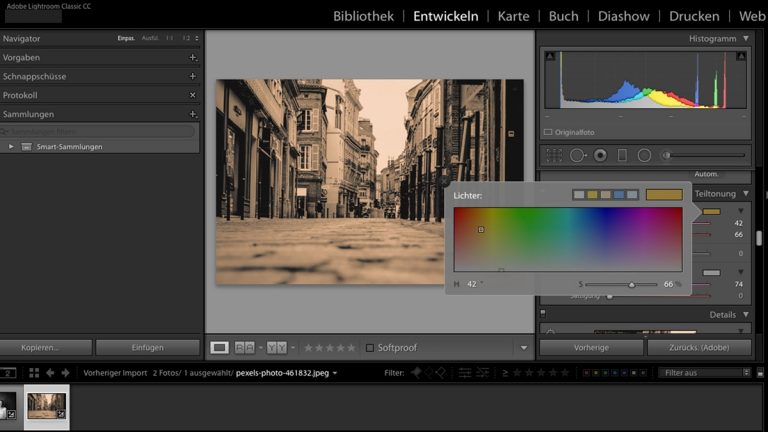Clear the Protokoll history with X icon

pyautogui.click(x=193, y=95)
